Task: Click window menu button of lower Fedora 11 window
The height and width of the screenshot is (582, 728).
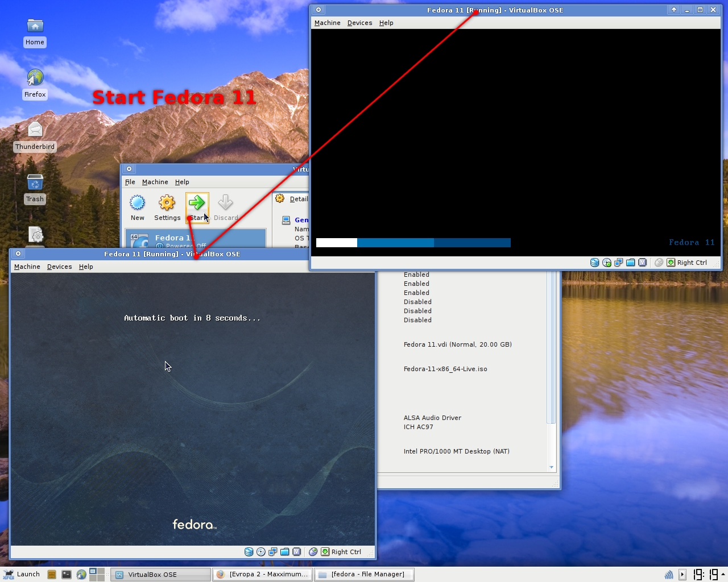Action: (x=18, y=253)
